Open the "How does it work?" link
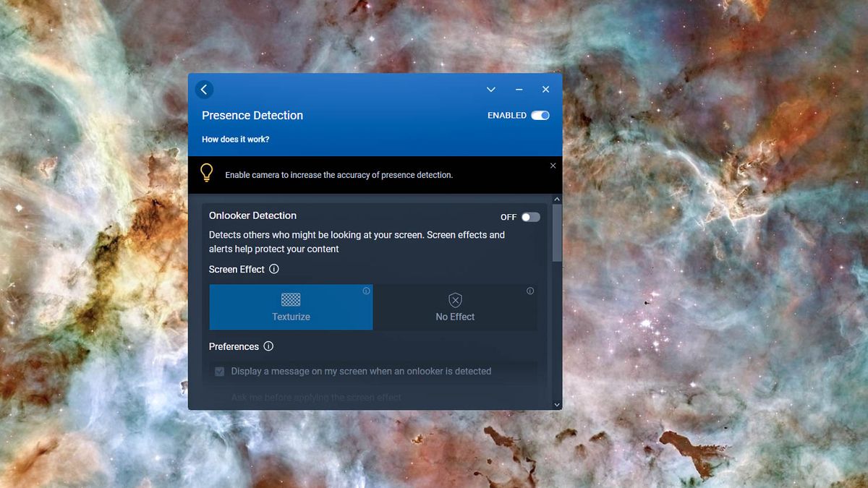The height and width of the screenshot is (488, 868). click(236, 140)
